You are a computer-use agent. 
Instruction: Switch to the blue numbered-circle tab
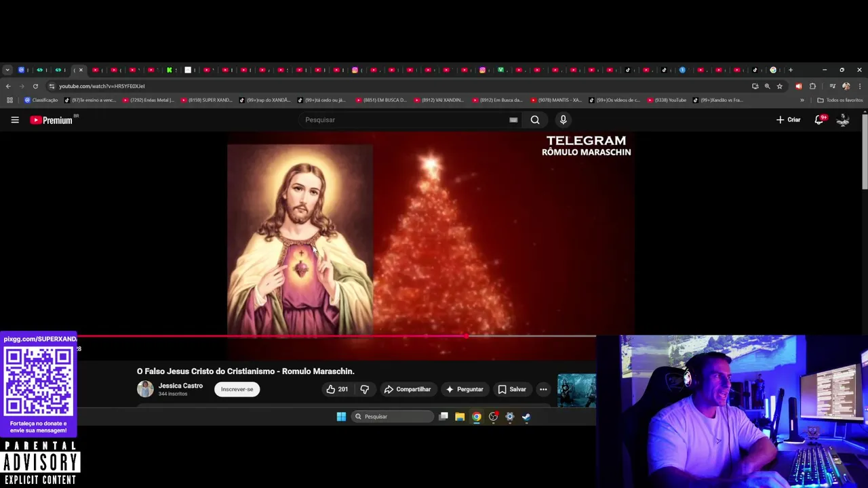pos(682,70)
